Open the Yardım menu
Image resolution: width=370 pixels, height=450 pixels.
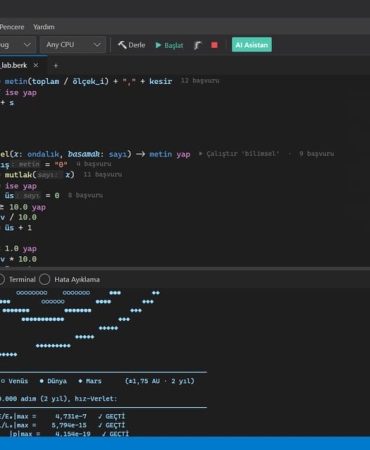point(44,27)
